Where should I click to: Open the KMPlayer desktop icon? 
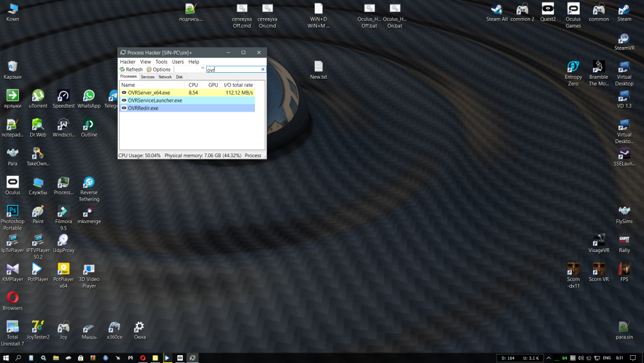pyautogui.click(x=12, y=273)
